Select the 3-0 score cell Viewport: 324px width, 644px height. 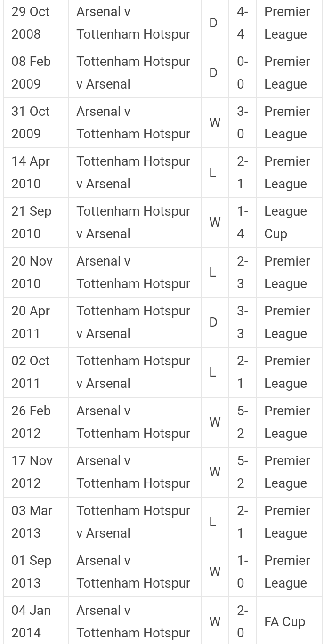coord(242,123)
